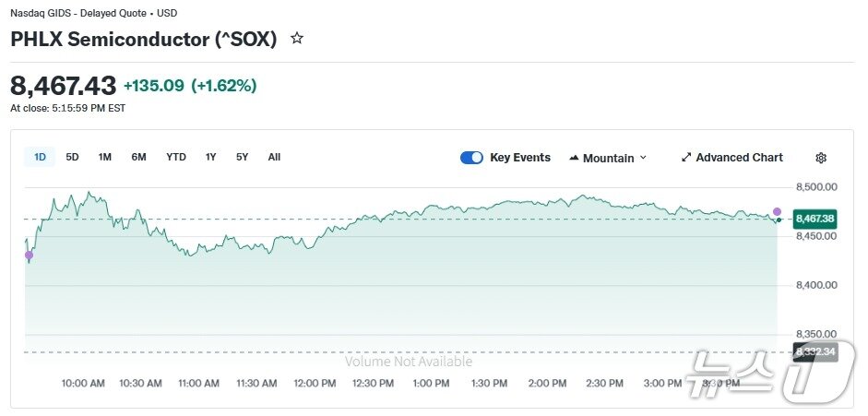
Task: Click the star icon to follow ^SOX
Action: 297,39
